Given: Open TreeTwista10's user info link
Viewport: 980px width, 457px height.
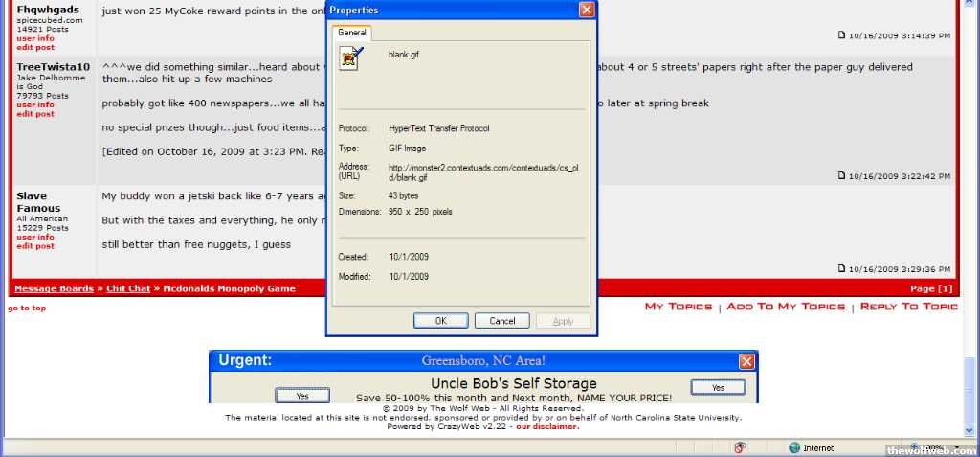Looking at the screenshot, I should click(x=34, y=104).
